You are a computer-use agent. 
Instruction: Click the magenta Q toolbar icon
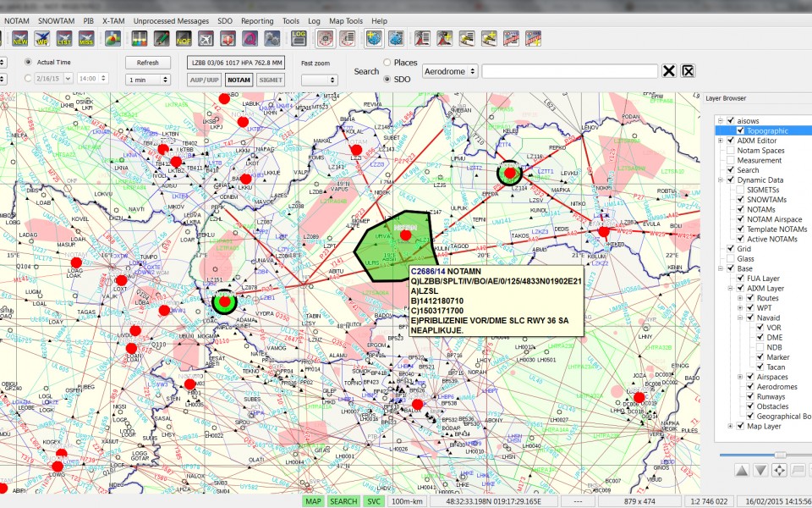click(x=250, y=38)
